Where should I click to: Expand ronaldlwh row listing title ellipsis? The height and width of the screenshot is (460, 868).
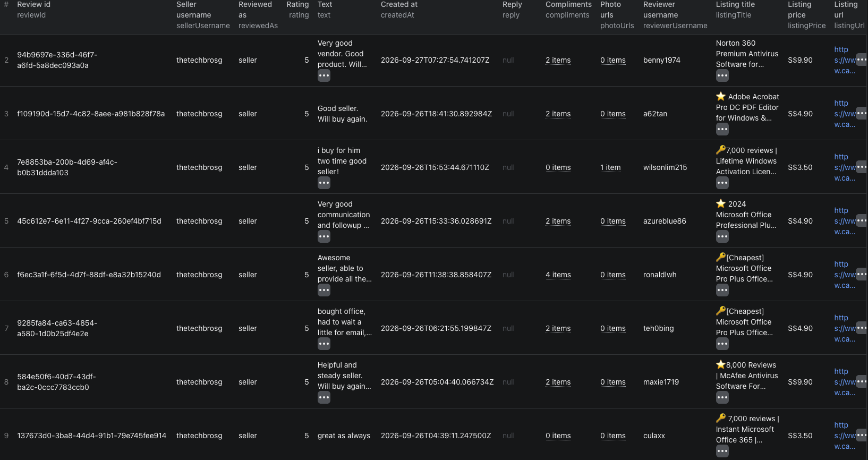point(722,291)
